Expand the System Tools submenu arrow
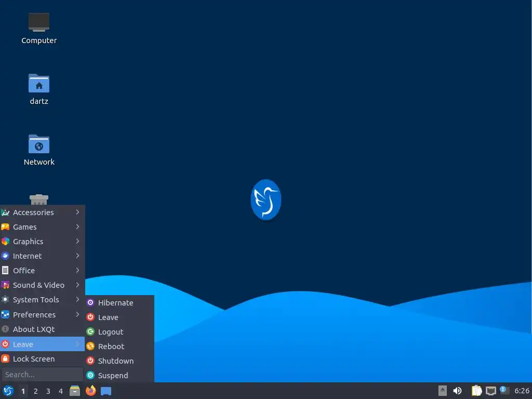This screenshot has width=532, height=399. point(77,300)
